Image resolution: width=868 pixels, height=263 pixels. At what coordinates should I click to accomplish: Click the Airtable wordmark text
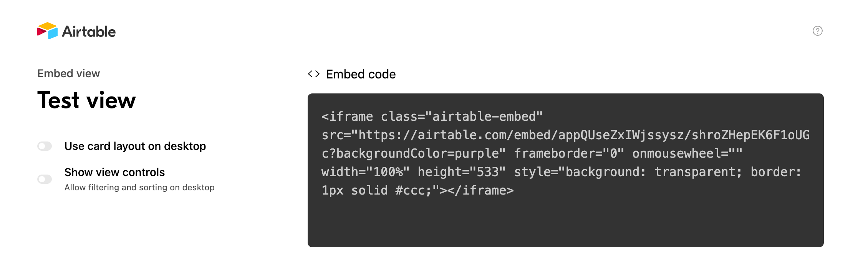(89, 32)
